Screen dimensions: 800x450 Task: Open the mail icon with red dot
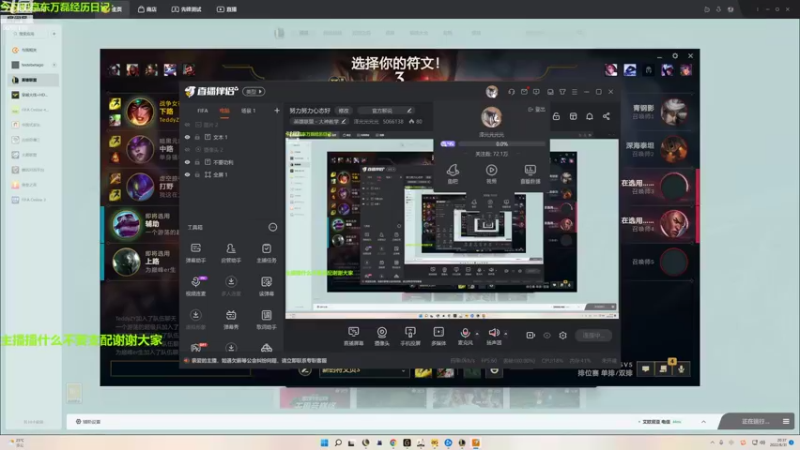pos(524,92)
